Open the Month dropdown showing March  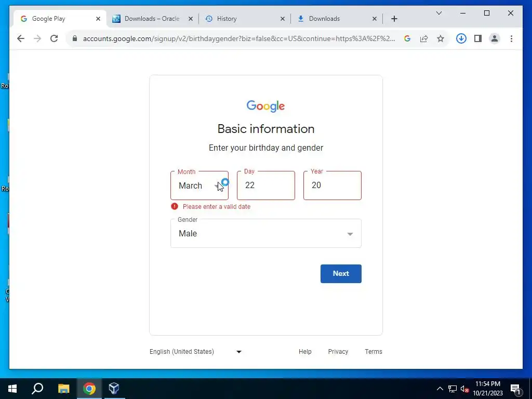(x=199, y=185)
